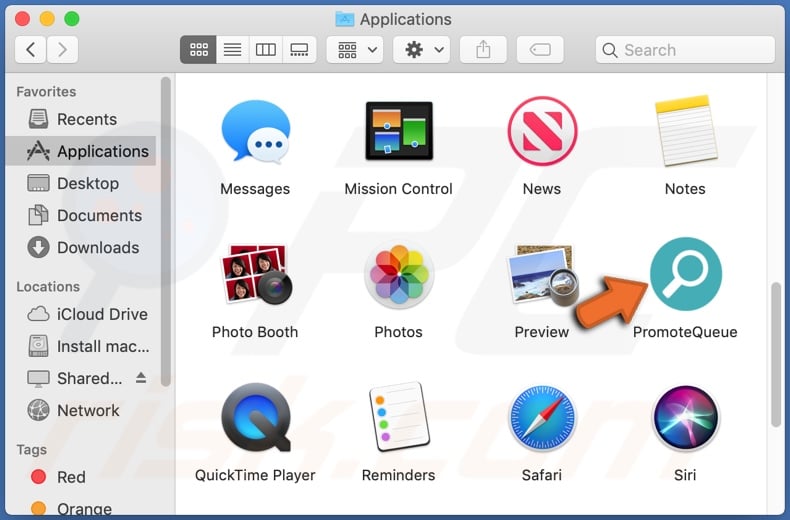The width and height of the screenshot is (790, 520).
Task: Open Desktop in the sidebar
Action: pos(81,183)
